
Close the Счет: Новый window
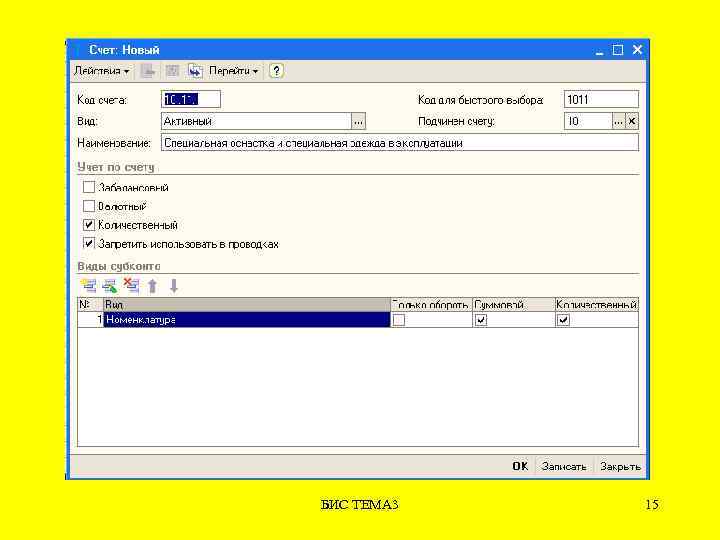click(x=637, y=50)
